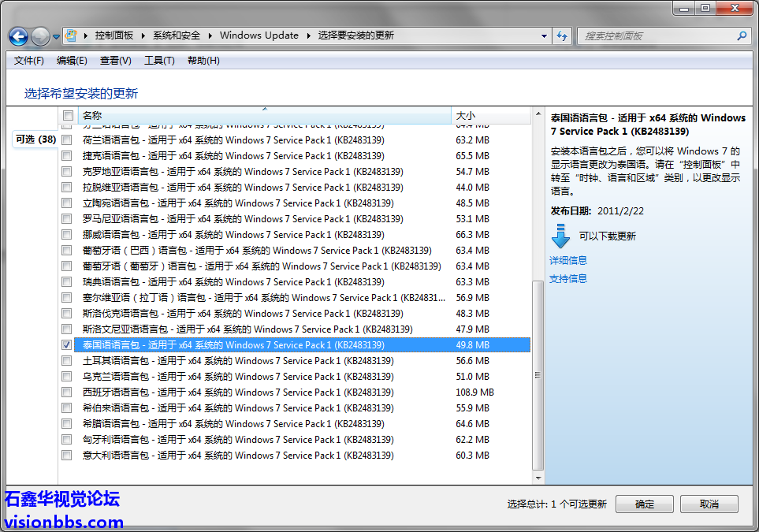Click the Forward navigation arrow button
The width and height of the screenshot is (759, 532).
click(x=40, y=36)
